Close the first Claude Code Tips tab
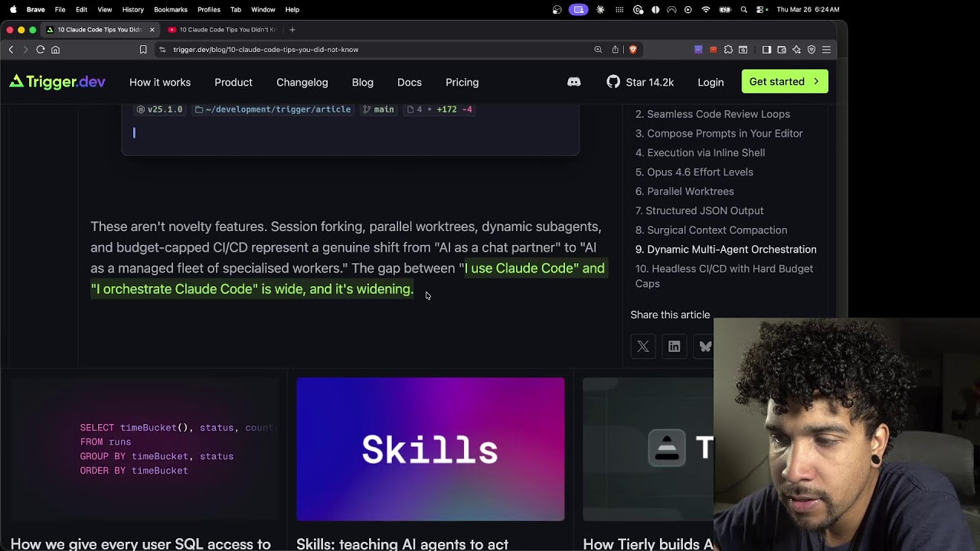Screen dimensions: 980x551 152,30
